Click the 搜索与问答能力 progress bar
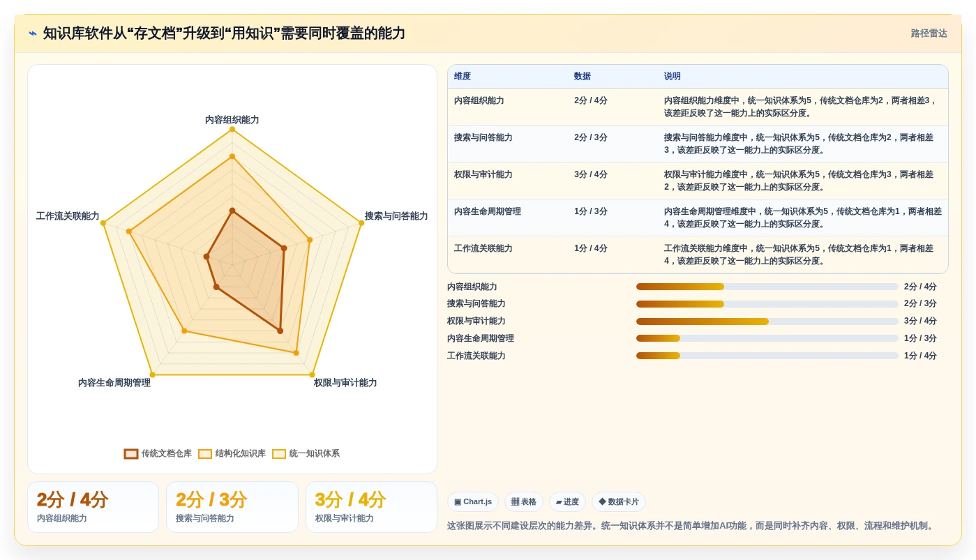 [767, 304]
